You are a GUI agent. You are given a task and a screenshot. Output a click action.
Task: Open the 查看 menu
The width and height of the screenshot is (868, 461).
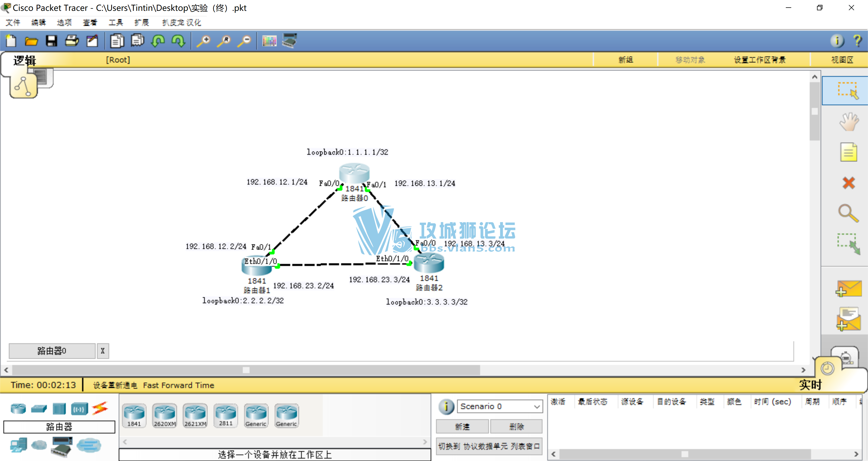click(x=90, y=23)
